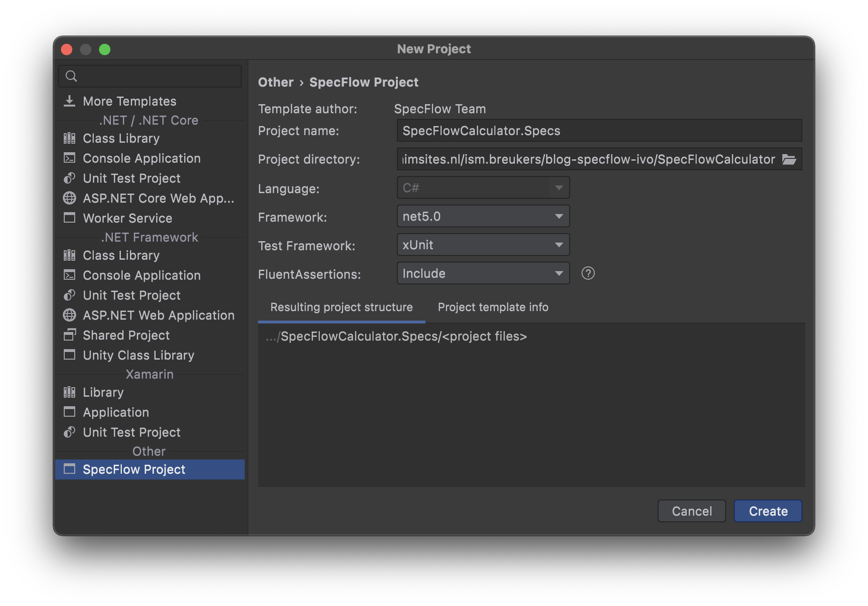Select ASP.NET Web Application globe icon
Viewport: 868px width, 606px height.
pyautogui.click(x=69, y=315)
